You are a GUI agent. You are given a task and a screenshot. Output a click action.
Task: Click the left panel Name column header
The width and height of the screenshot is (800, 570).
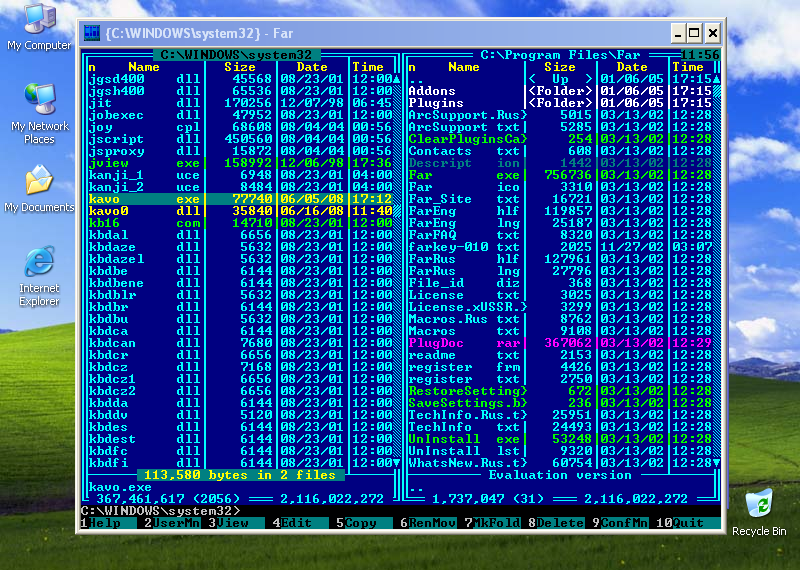(x=144, y=67)
